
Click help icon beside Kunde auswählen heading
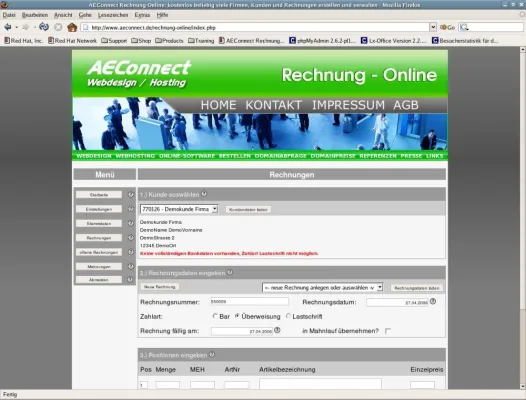coord(204,194)
